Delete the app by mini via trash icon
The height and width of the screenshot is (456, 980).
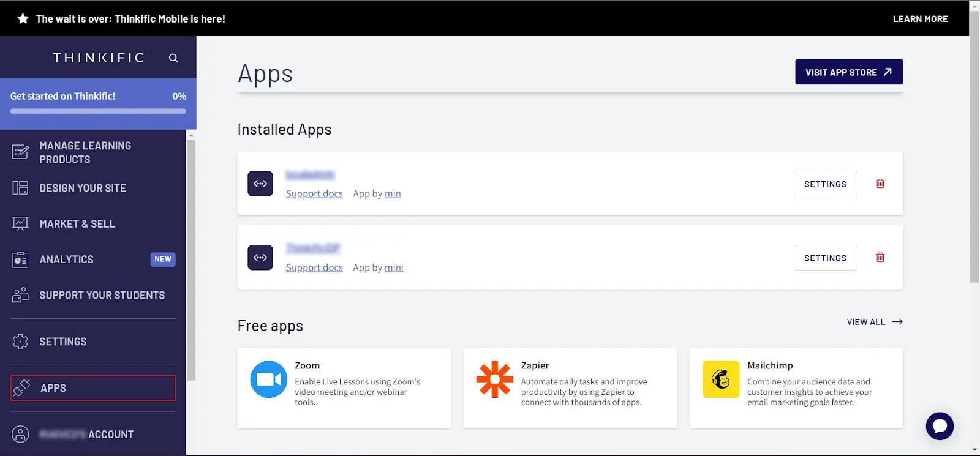click(880, 258)
